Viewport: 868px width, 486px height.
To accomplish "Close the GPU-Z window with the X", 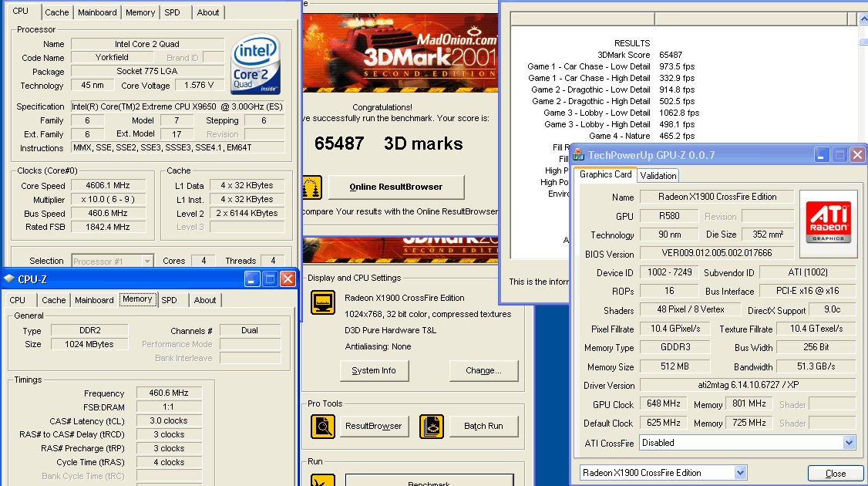I will click(x=857, y=155).
